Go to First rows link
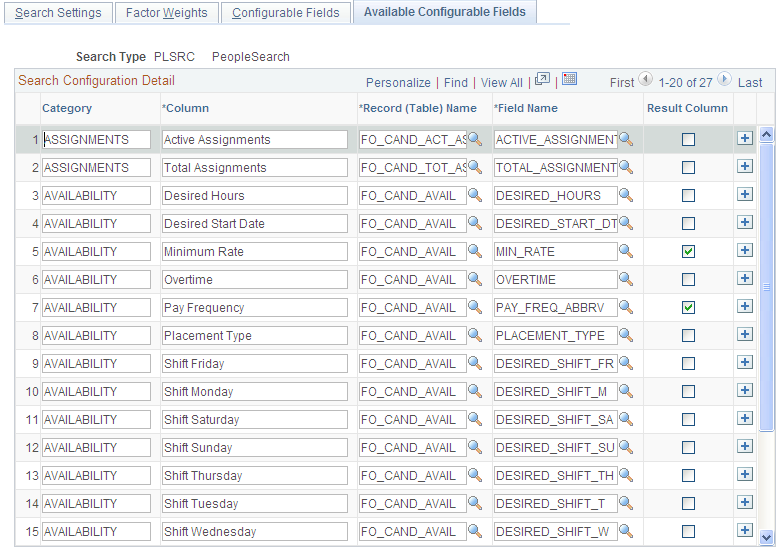The height and width of the screenshot is (547, 778). click(622, 83)
